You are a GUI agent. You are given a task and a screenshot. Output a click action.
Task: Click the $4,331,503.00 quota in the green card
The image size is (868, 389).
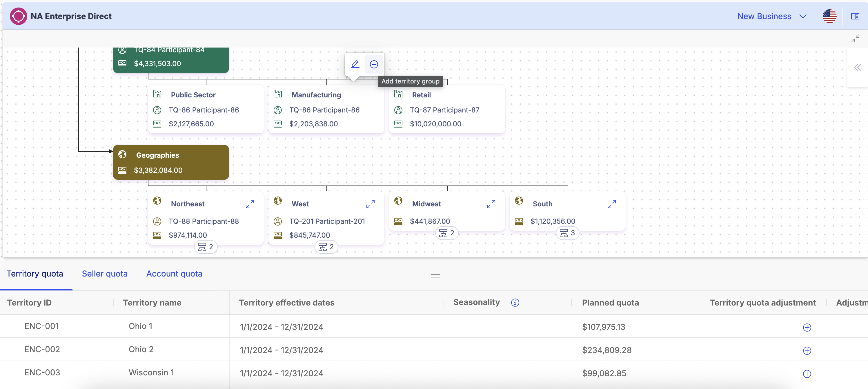[157, 63]
